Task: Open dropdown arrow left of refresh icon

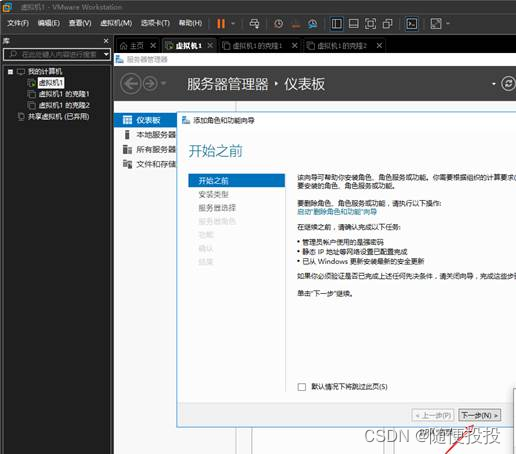Action: tap(494, 84)
